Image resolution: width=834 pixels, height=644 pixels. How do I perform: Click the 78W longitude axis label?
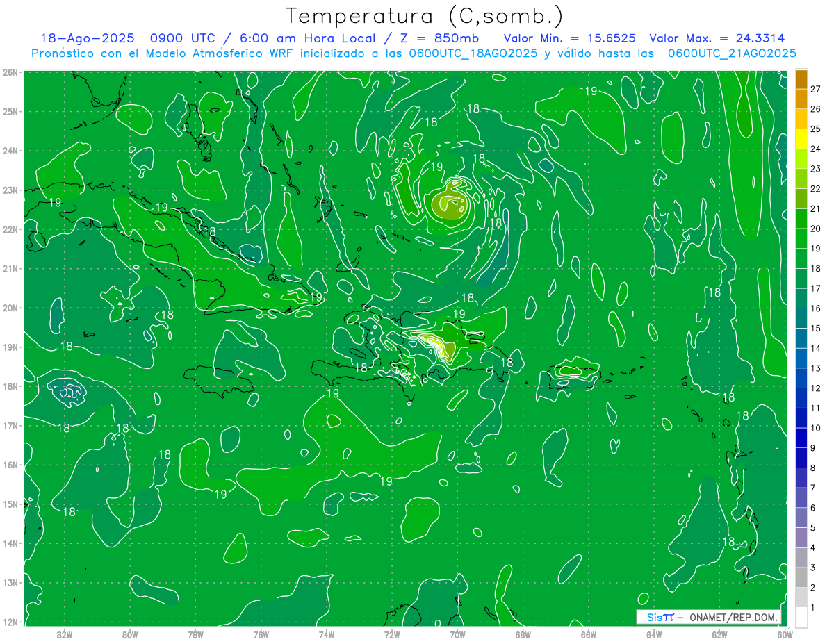[195, 634]
